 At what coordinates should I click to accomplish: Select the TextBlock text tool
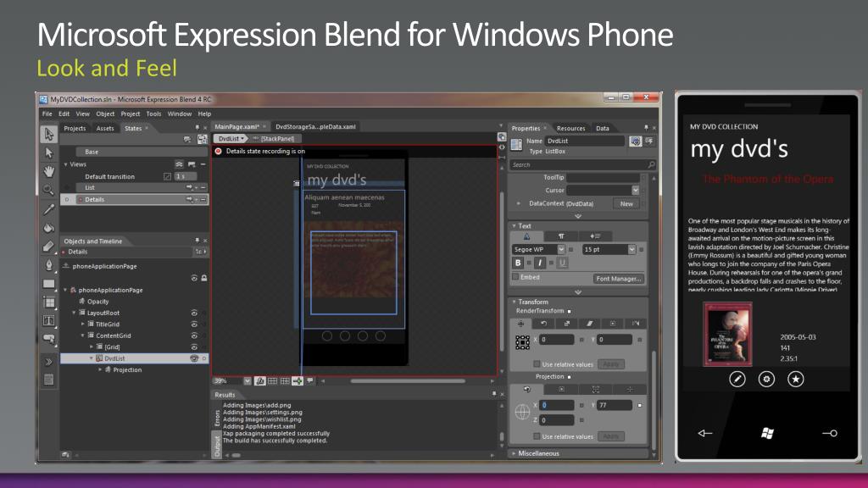pyautogui.click(x=48, y=320)
